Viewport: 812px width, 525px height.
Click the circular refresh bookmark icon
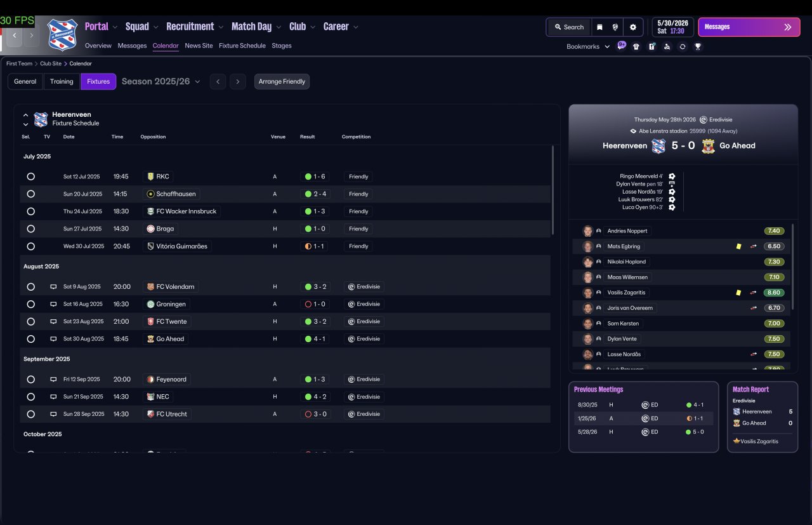point(683,46)
